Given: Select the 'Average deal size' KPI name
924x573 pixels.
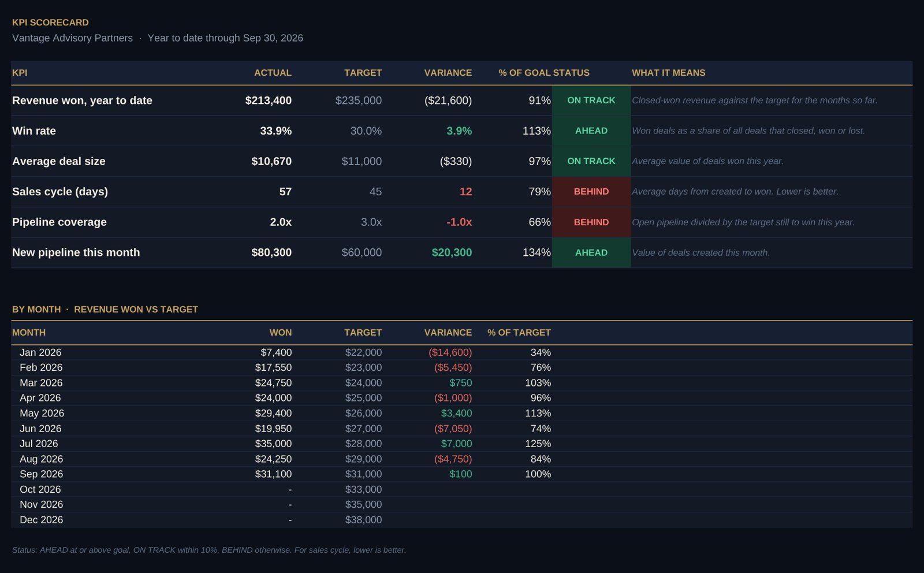Looking at the screenshot, I should pos(59,161).
